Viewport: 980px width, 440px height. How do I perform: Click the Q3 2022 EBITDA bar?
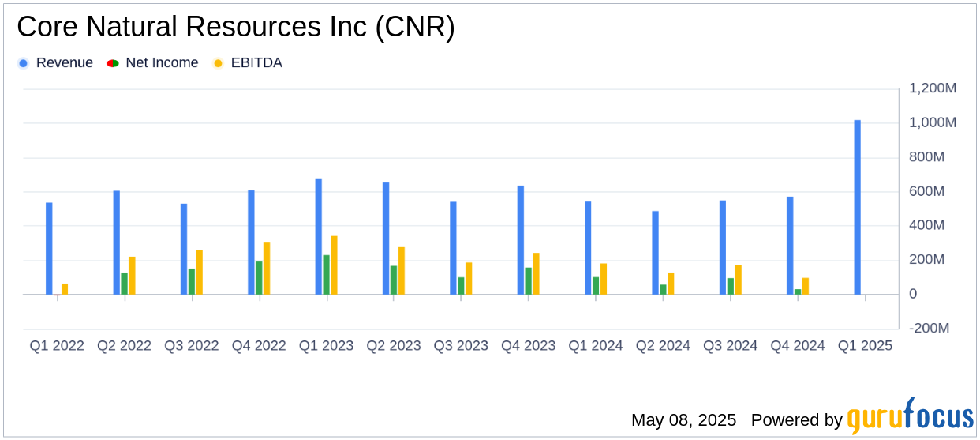[200, 273]
